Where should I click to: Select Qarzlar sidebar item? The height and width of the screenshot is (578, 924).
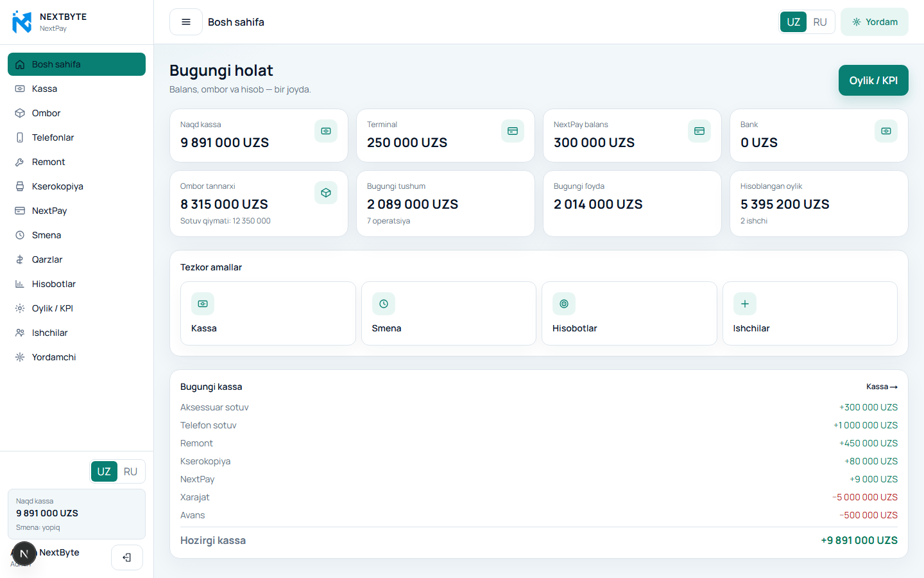pyautogui.click(x=76, y=259)
